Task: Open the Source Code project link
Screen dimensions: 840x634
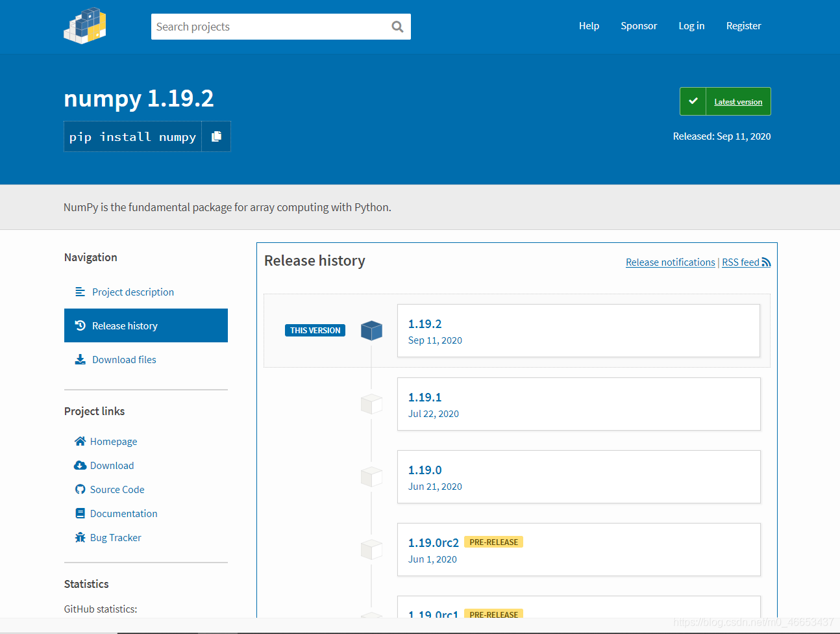Action: 117,489
